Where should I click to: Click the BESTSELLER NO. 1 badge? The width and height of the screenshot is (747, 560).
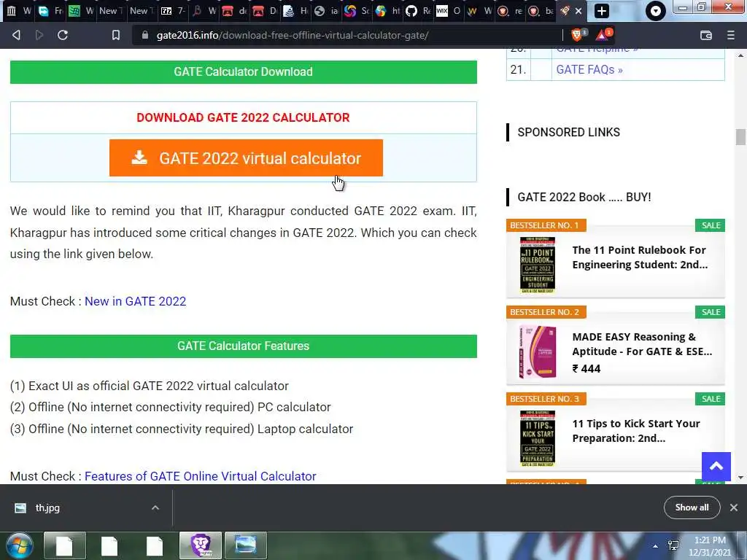546,225
